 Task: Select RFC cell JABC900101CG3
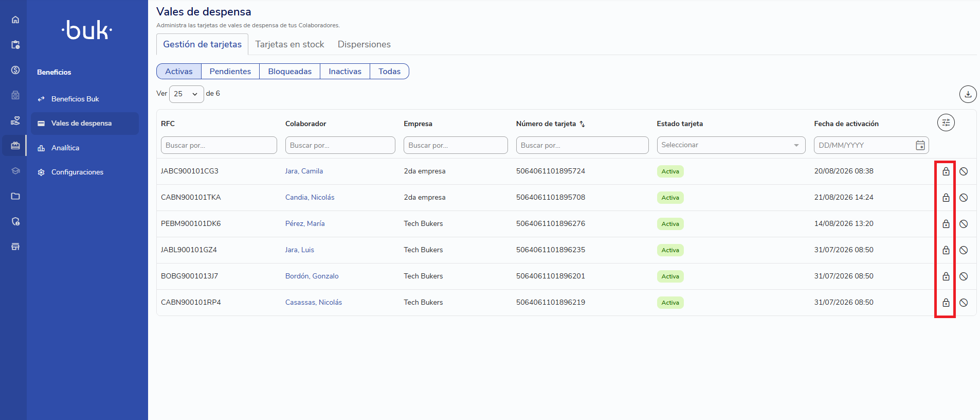click(x=190, y=171)
